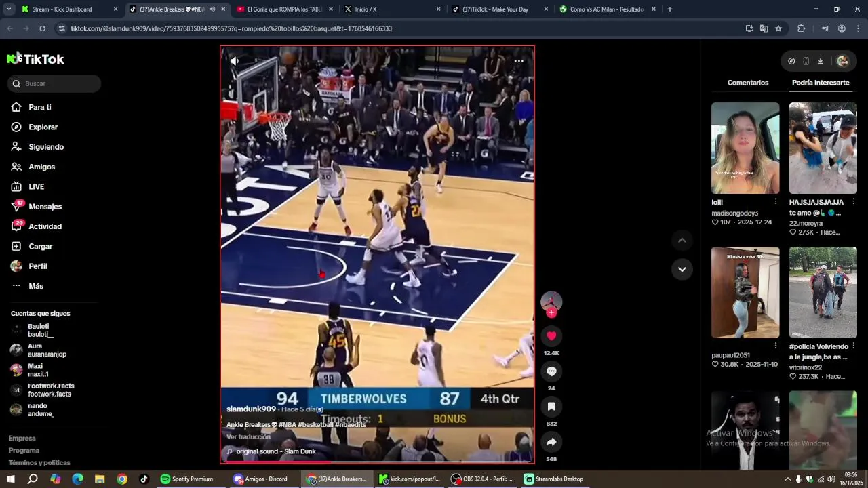Click the #NBA hashtag in caption
This screenshot has width=868, height=488.
pyautogui.click(x=287, y=425)
